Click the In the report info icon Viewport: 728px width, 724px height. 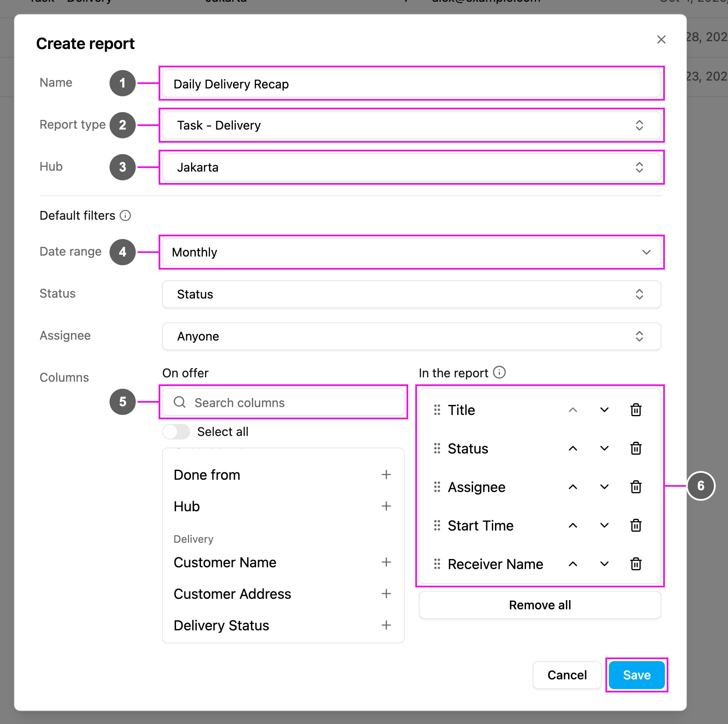pyautogui.click(x=499, y=373)
